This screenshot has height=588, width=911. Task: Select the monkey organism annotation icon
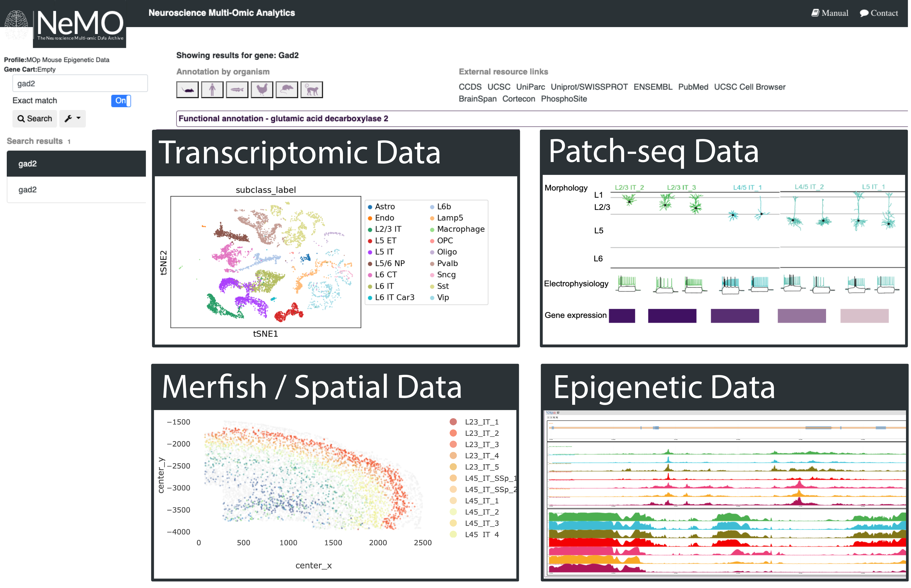click(311, 90)
